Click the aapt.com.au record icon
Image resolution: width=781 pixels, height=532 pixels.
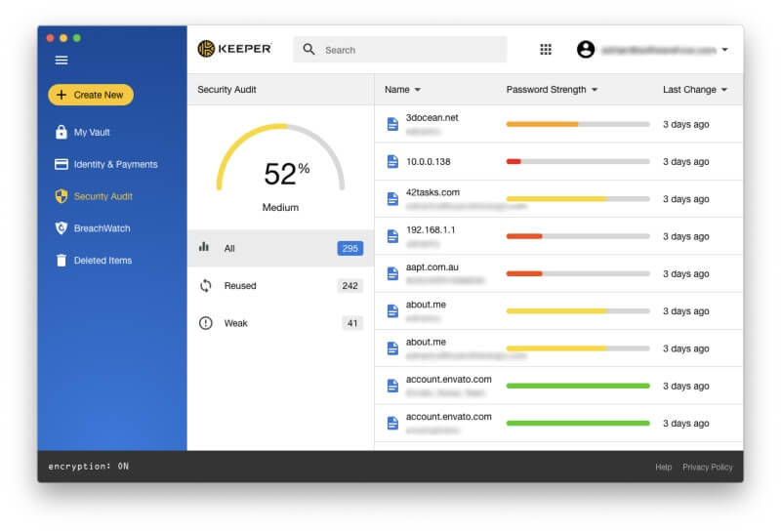pos(392,273)
